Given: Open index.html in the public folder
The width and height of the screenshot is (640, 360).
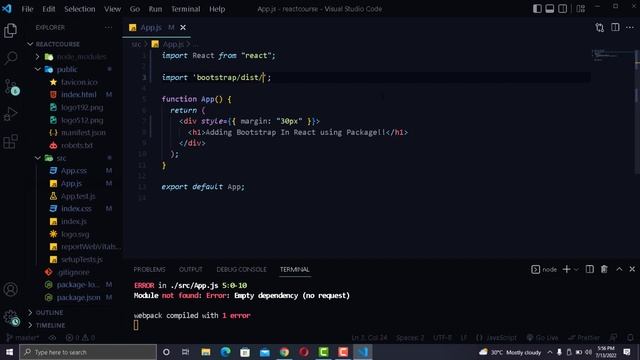Looking at the screenshot, I should point(78,95).
